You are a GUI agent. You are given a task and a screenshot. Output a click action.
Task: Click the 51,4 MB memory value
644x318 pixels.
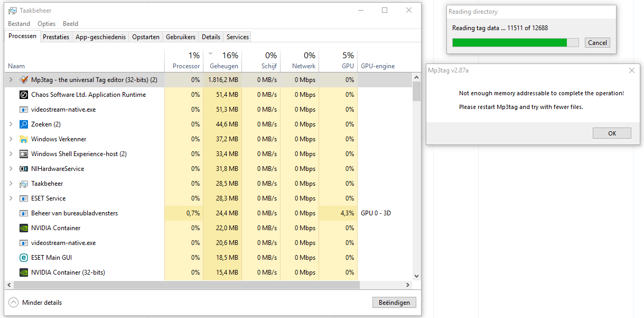(x=227, y=95)
